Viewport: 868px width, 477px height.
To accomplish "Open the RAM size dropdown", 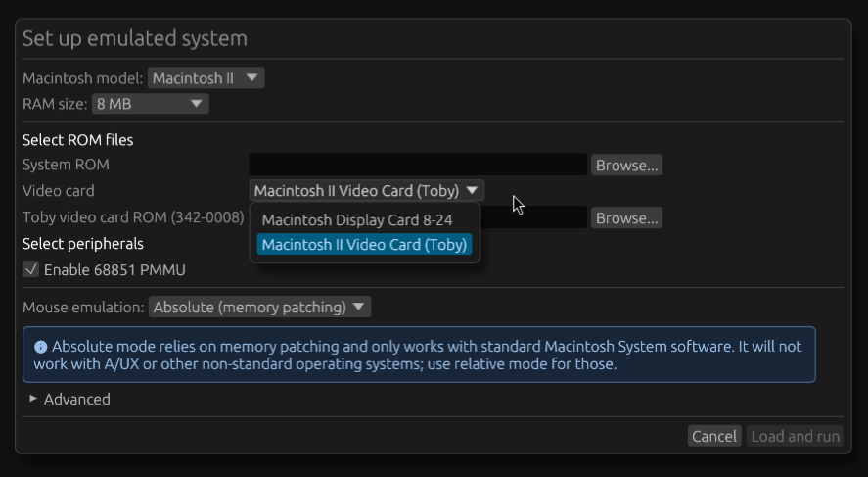I will point(150,104).
